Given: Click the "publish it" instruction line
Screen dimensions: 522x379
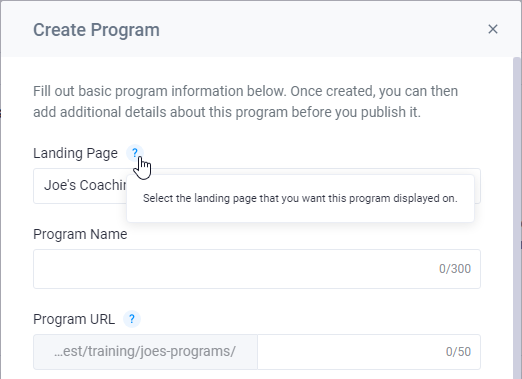Looking at the screenshot, I should click(x=227, y=112).
